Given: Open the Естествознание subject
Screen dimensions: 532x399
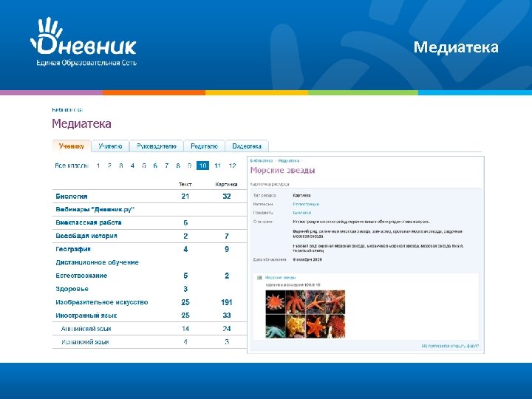Looking at the screenshot, I should [x=81, y=276].
